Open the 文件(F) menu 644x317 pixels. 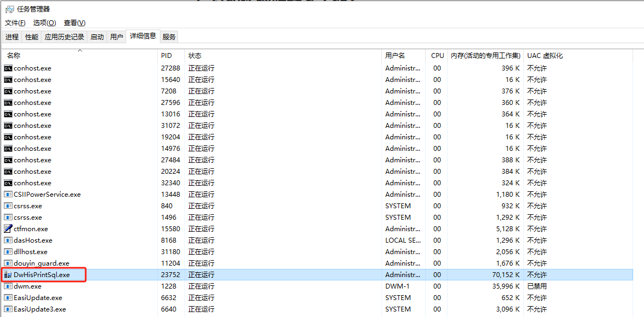(15, 23)
